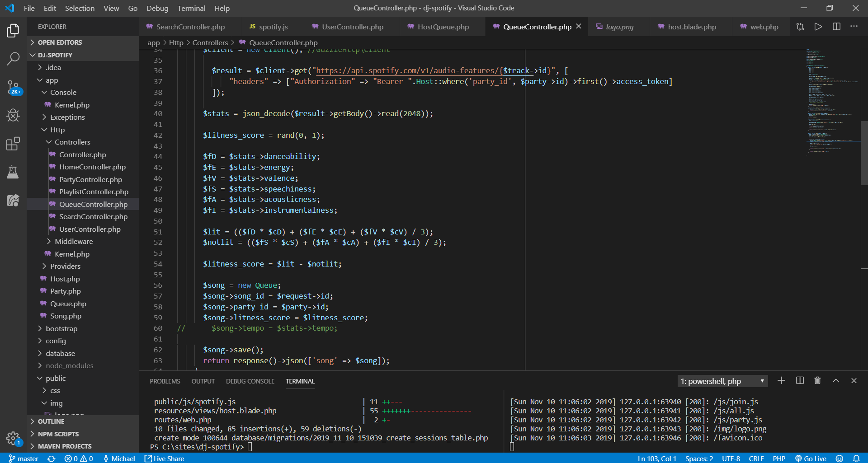Click the Split Editor icon
The width and height of the screenshot is (868, 463).
click(836, 27)
